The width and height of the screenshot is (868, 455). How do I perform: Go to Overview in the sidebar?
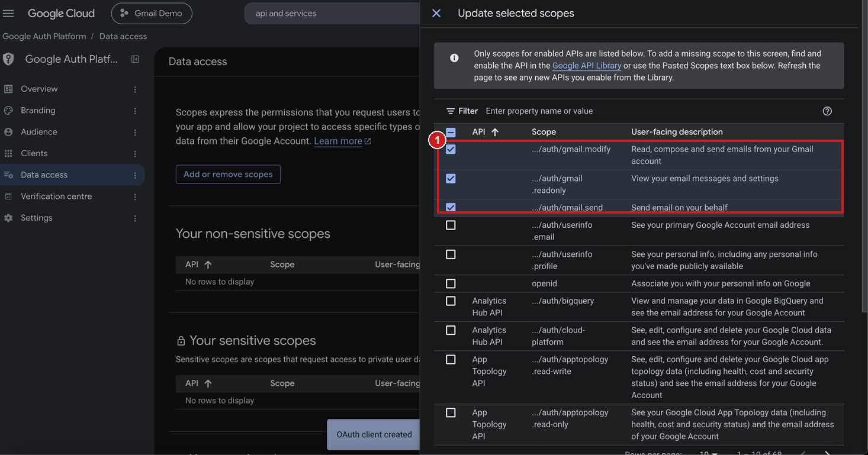[x=39, y=89]
